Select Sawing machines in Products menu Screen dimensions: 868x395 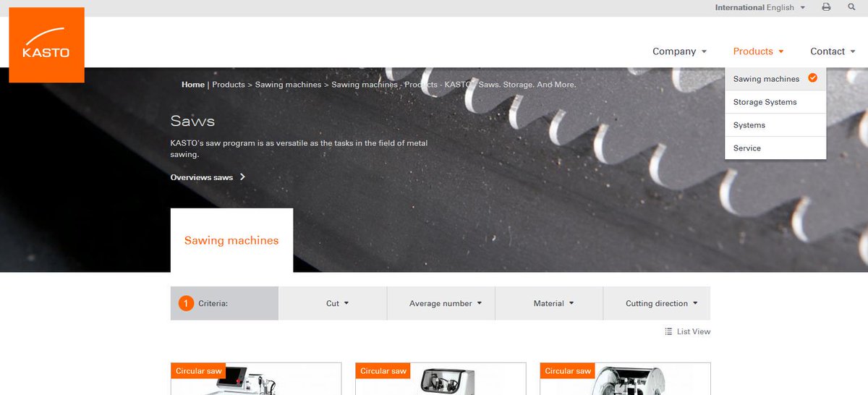tap(775, 79)
